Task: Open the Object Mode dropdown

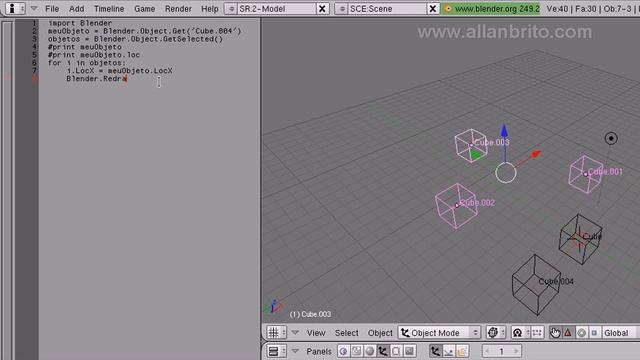Action: click(x=439, y=333)
